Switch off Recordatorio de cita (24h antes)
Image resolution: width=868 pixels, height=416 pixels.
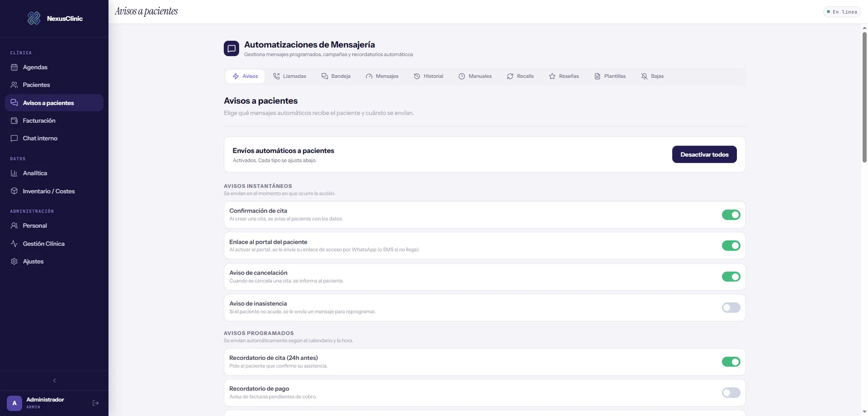click(x=731, y=362)
